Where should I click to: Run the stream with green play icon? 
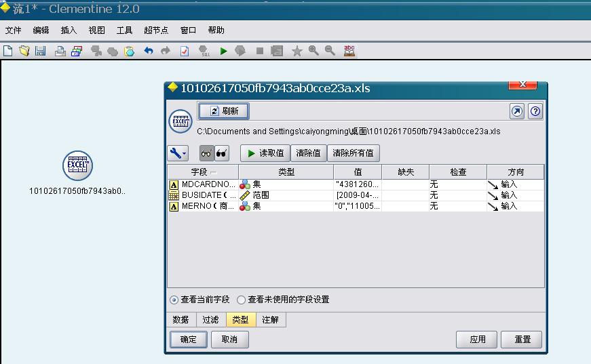click(x=223, y=51)
